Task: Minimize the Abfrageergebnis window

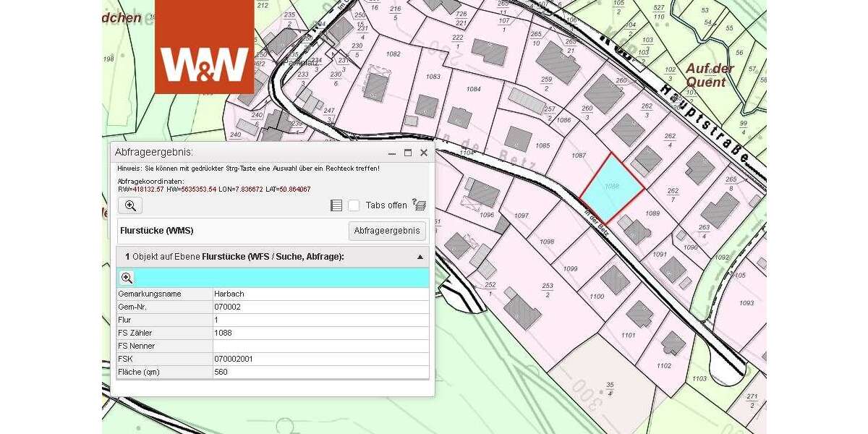Action: pyautogui.click(x=392, y=153)
